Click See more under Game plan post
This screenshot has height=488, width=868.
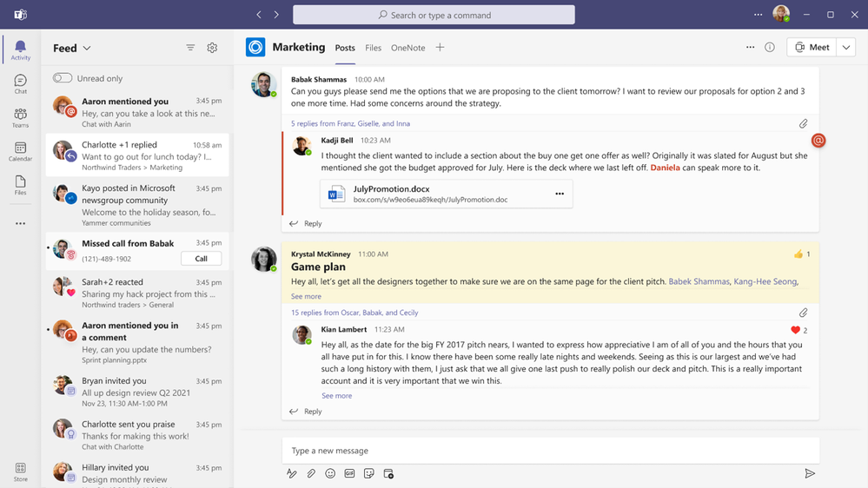[x=306, y=297]
